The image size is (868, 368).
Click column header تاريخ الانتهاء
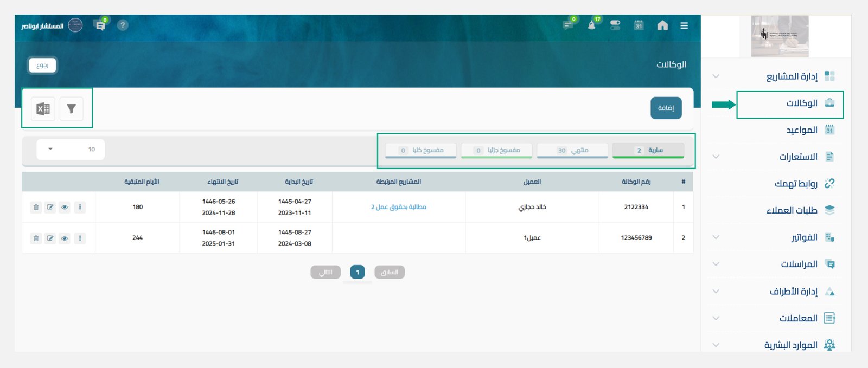223,182
